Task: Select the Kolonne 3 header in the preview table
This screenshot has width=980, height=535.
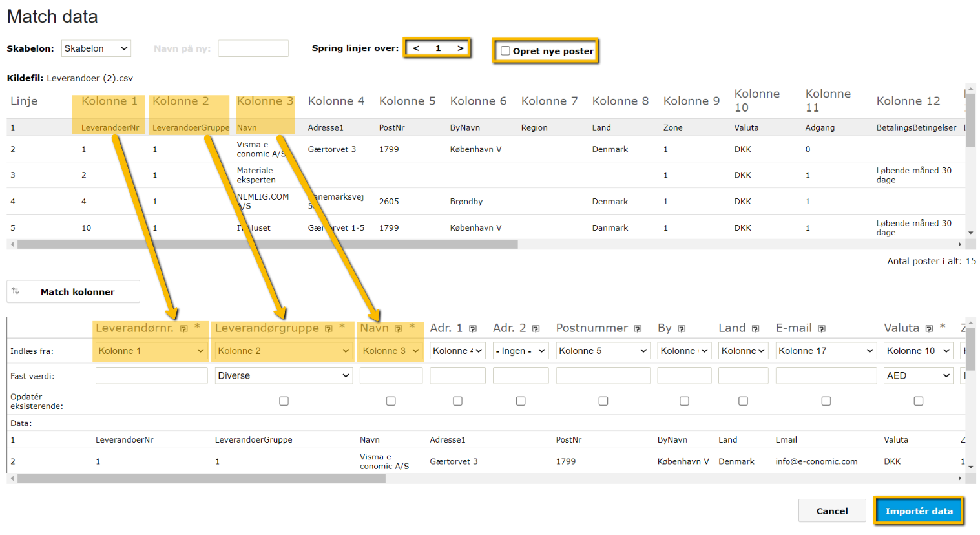Action: click(x=264, y=101)
